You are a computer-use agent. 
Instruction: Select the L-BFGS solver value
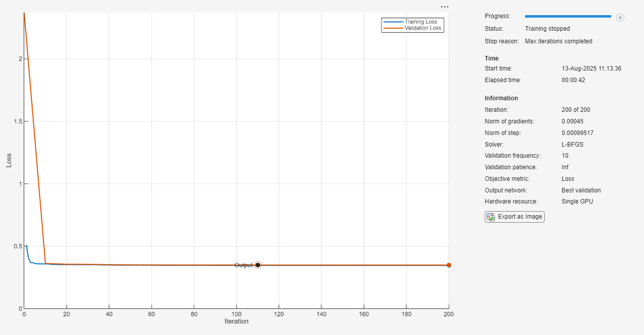point(573,145)
